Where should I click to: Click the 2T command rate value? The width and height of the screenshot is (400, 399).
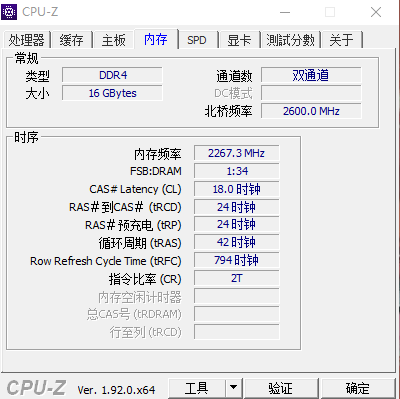(x=236, y=278)
